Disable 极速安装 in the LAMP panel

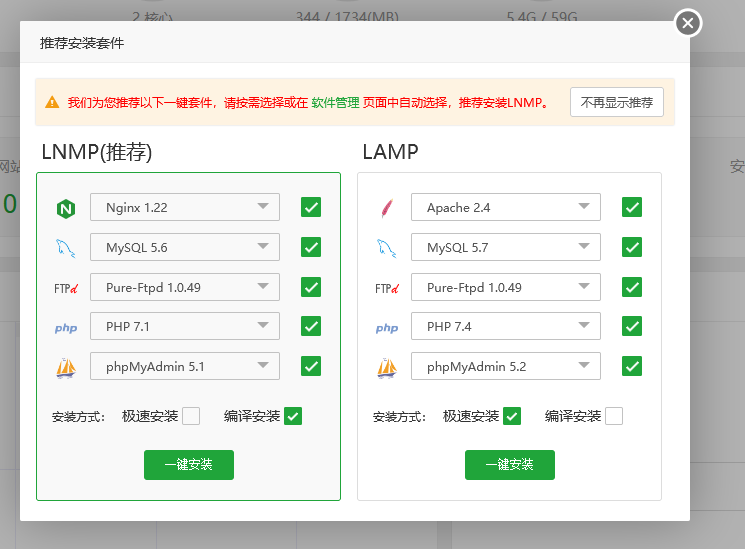coord(512,416)
